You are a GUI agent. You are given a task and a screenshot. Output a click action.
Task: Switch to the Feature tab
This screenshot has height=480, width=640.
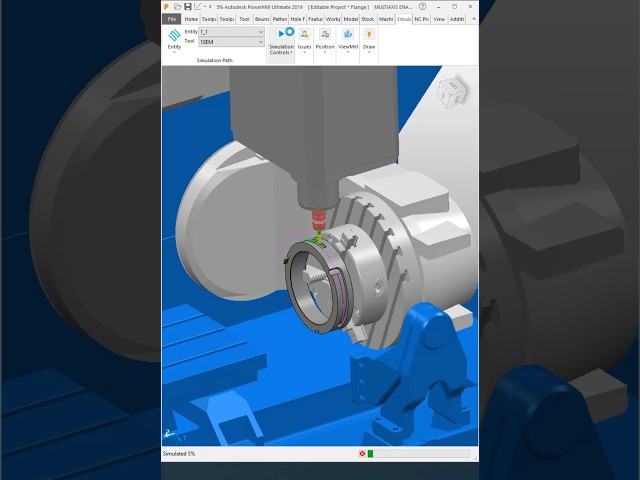[x=315, y=19]
